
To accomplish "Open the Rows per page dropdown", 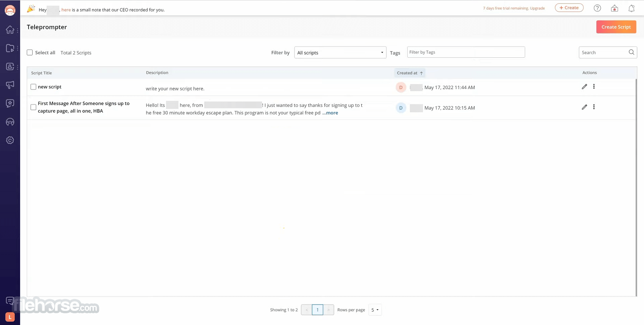I will click(375, 310).
